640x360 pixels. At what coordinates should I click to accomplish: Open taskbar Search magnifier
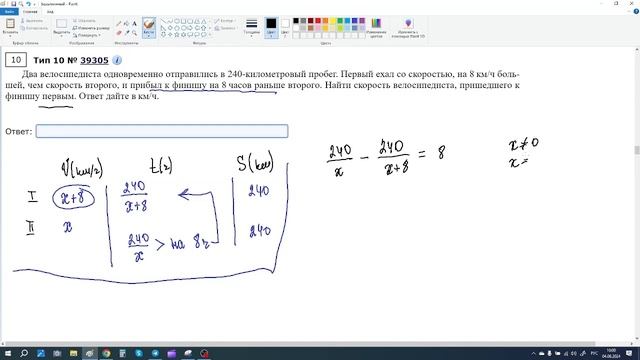[x=24, y=353]
